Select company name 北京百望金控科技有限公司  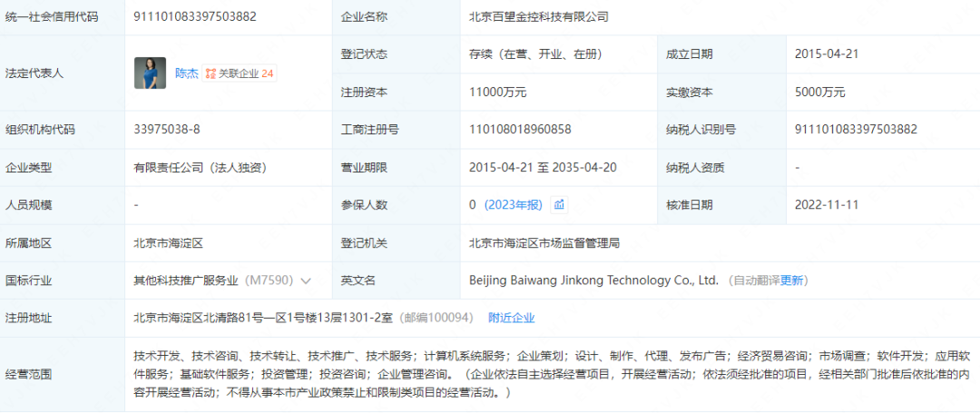pyautogui.click(x=539, y=17)
